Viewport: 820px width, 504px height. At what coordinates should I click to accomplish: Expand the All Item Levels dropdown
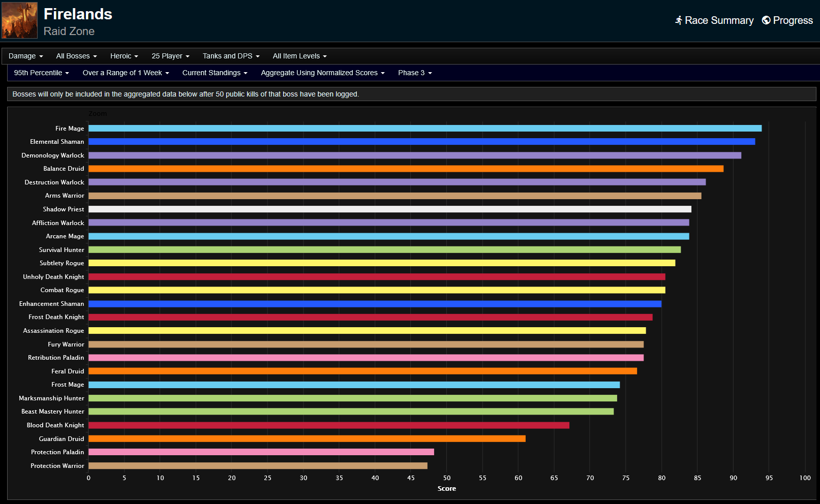(299, 56)
